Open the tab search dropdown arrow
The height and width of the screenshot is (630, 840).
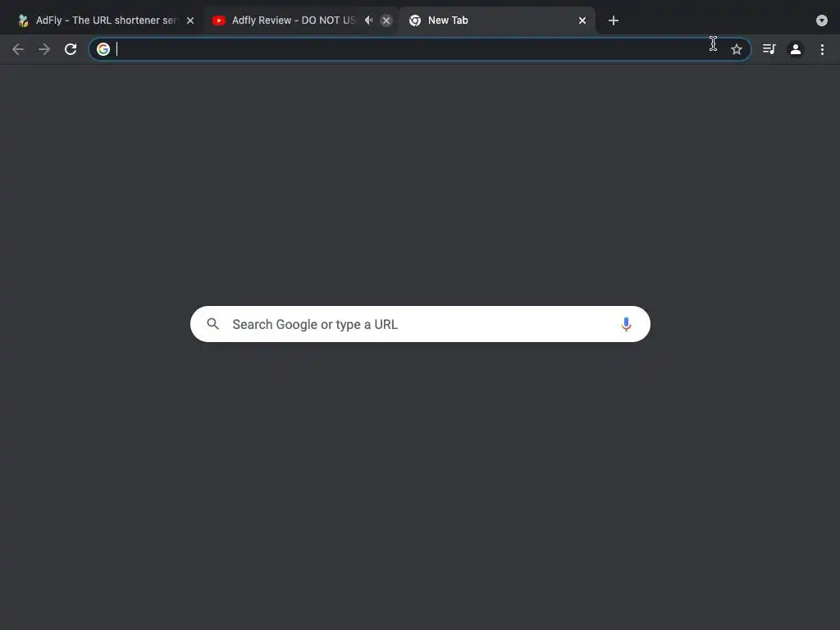point(822,21)
